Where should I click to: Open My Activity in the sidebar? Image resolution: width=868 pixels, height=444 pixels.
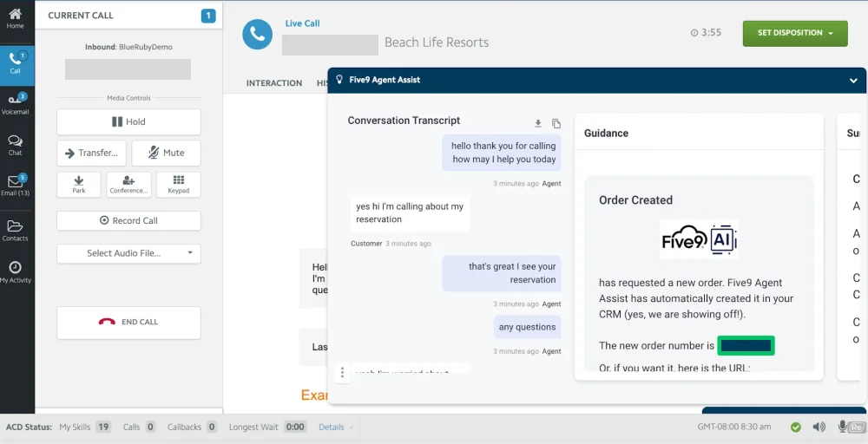(16, 271)
